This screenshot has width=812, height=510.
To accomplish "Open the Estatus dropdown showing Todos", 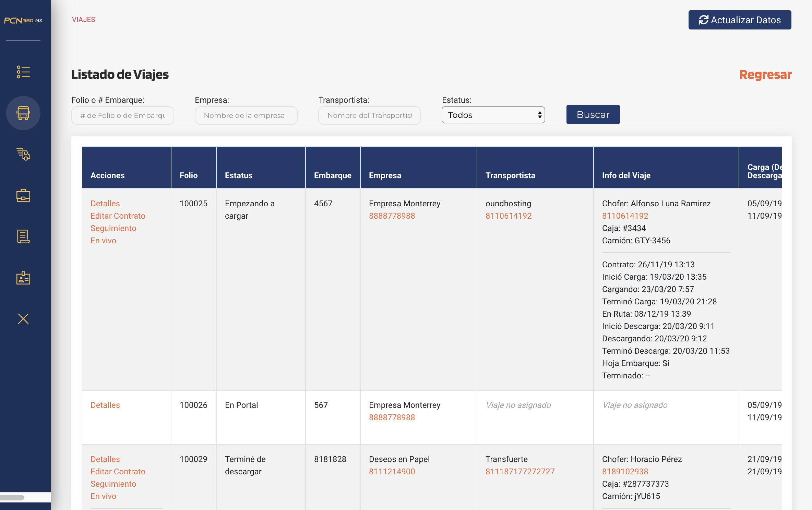I will pos(493,115).
